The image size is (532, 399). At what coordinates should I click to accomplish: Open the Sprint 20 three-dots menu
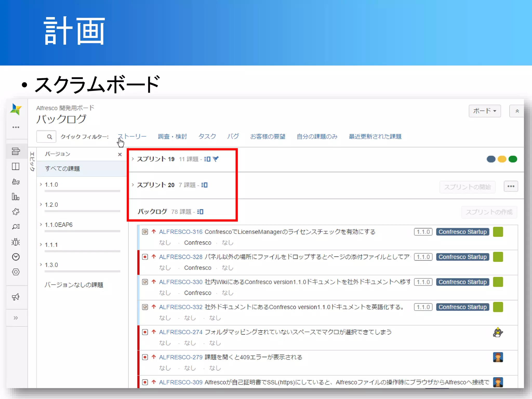[511, 186]
